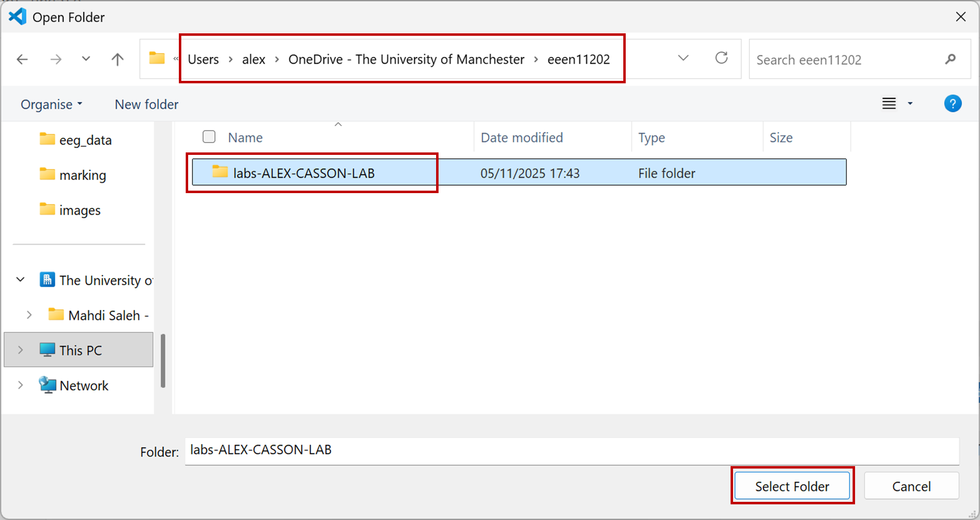Click the view layout list icon

point(889,104)
